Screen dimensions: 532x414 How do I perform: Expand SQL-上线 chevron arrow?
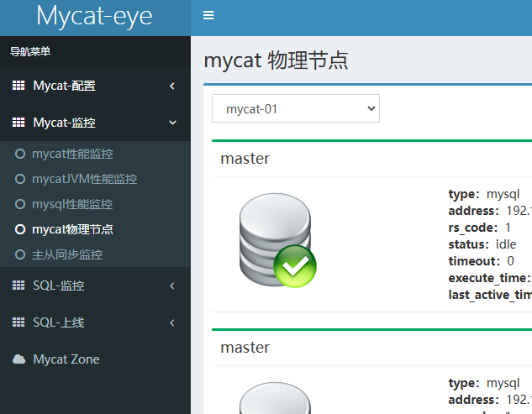pyautogui.click(x=172, y=322)
